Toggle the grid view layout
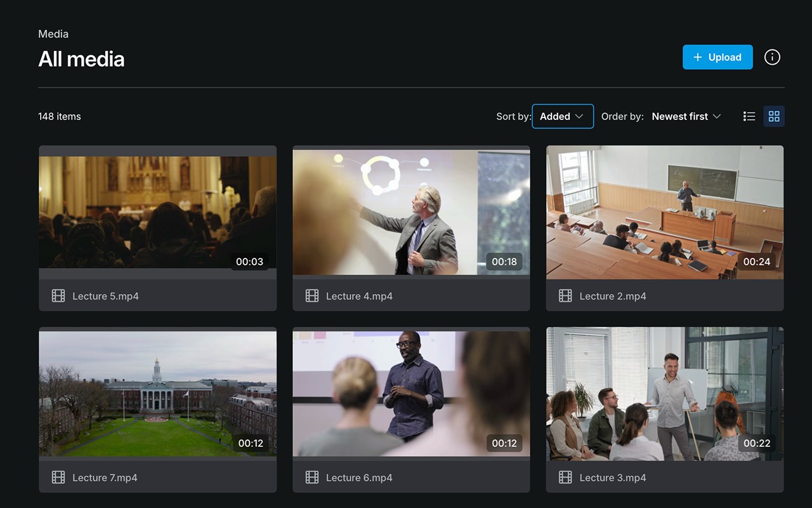The width and height of the screenshot is (812, 508). [774, 116]
